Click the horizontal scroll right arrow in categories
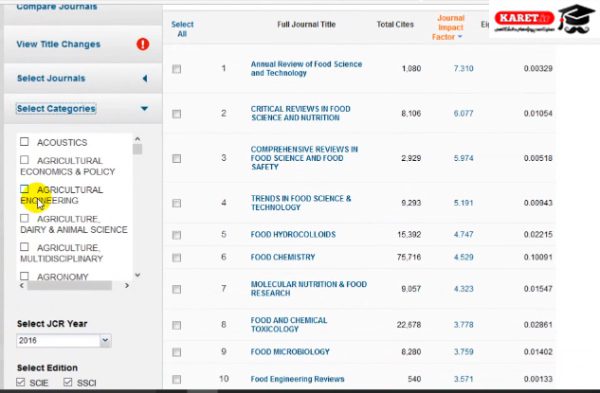 click(127, 285)
